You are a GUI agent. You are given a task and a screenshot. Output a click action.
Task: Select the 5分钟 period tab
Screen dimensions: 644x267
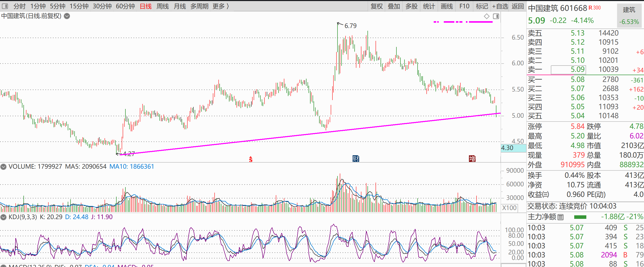[58, 6]
